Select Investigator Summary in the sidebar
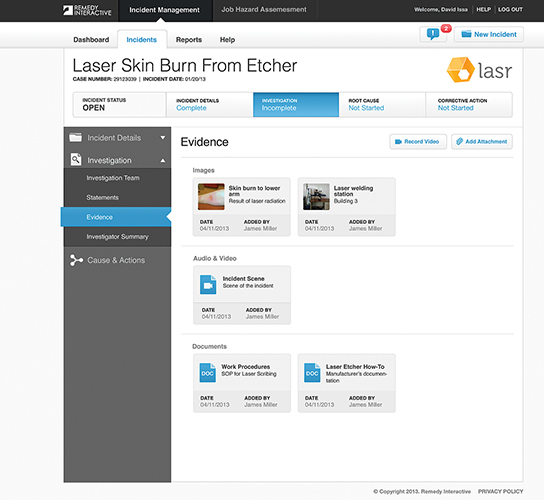The height and width of the screenshot is (500, 544). click(x=117, y=237)
